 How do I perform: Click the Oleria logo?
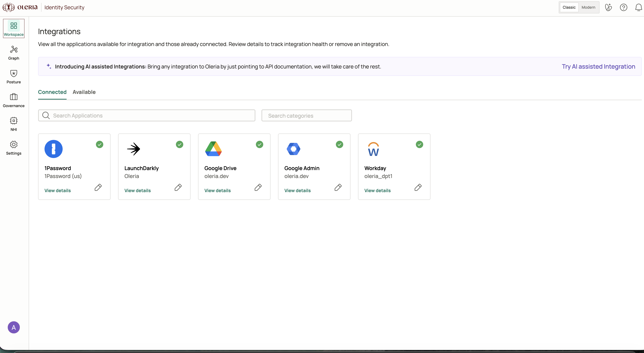[x=20, y=7]
